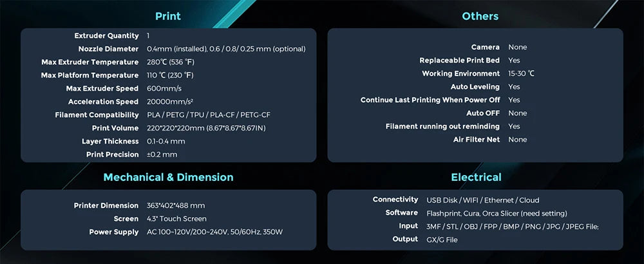The width and height of the screenshot is (644, 264).
Task: Click the Layer Thickness label
Action: point(110,142)
